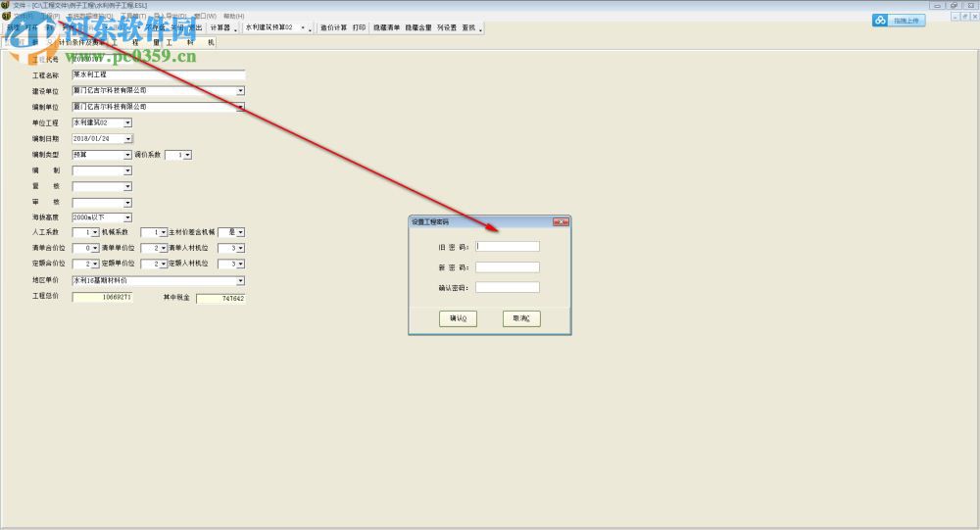Screen dimensions: 980x530
Task: Click 隐藏清单 in the toolbar
Action: [386, 27]
